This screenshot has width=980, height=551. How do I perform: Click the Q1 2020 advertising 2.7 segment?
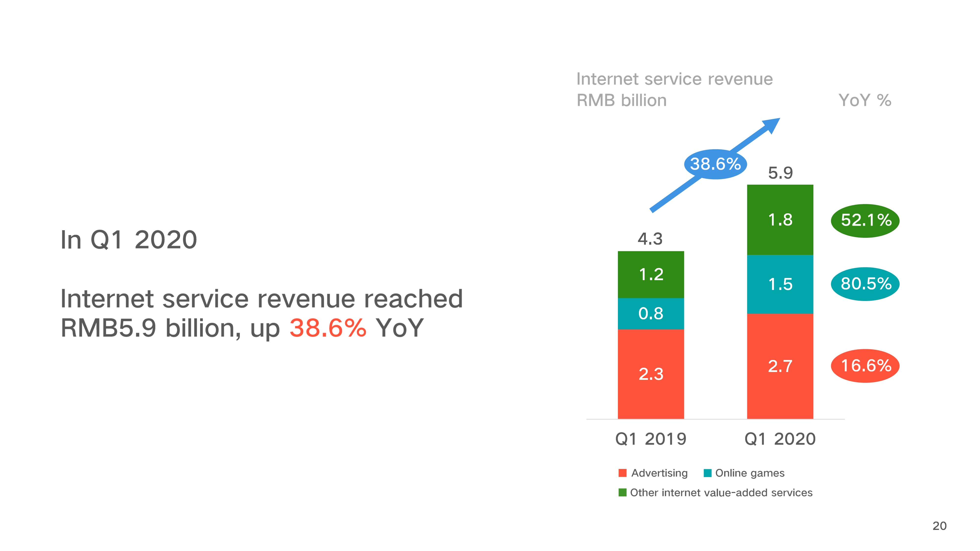pyautogui.click(x=780, y=366)
